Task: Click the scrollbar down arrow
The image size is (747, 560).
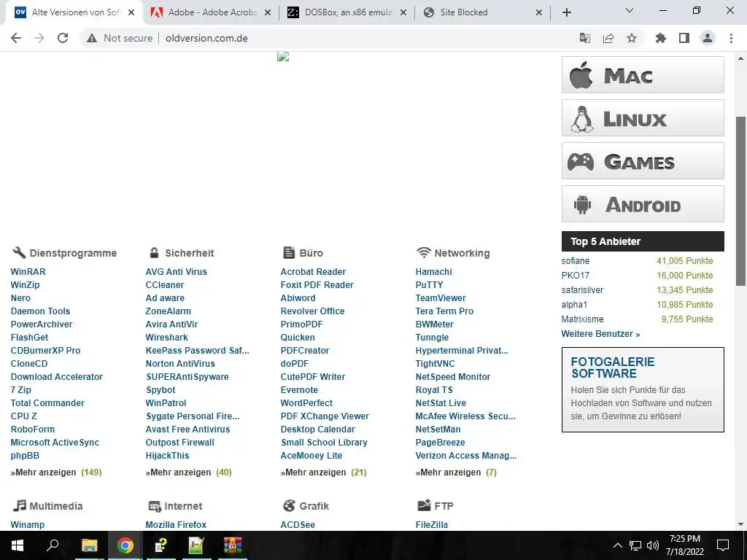Action: tap(740, 524)
